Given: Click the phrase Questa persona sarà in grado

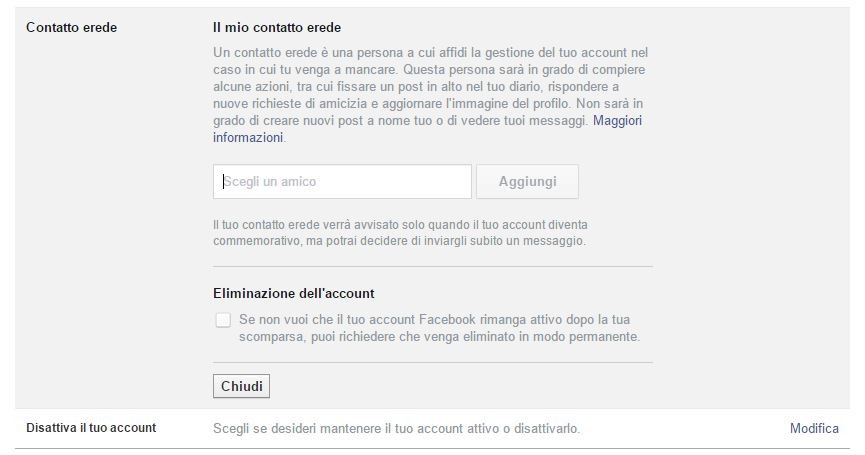Looking at the screenshot, I should [500, 70].
